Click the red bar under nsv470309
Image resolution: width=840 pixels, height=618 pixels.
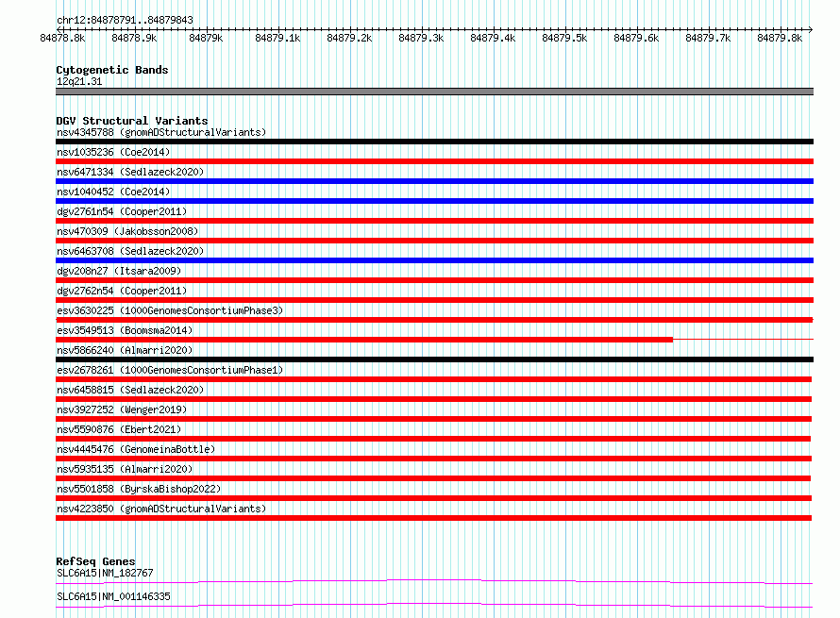434,241
